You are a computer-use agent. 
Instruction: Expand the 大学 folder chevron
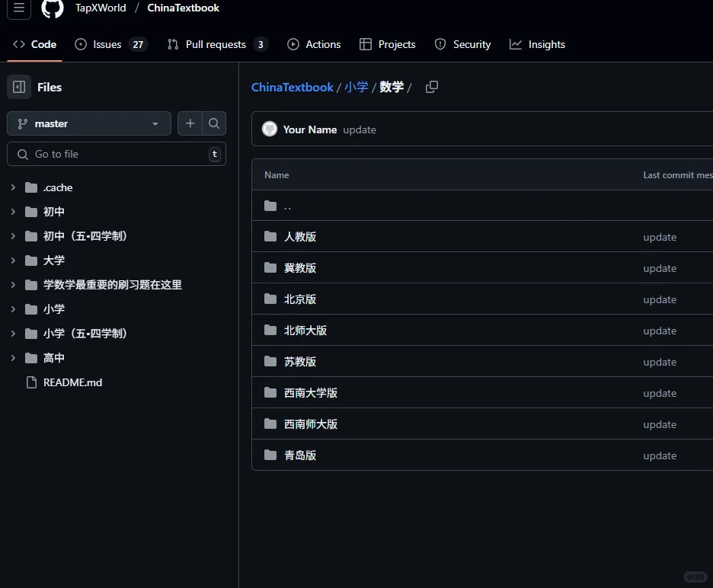point(13,260)
